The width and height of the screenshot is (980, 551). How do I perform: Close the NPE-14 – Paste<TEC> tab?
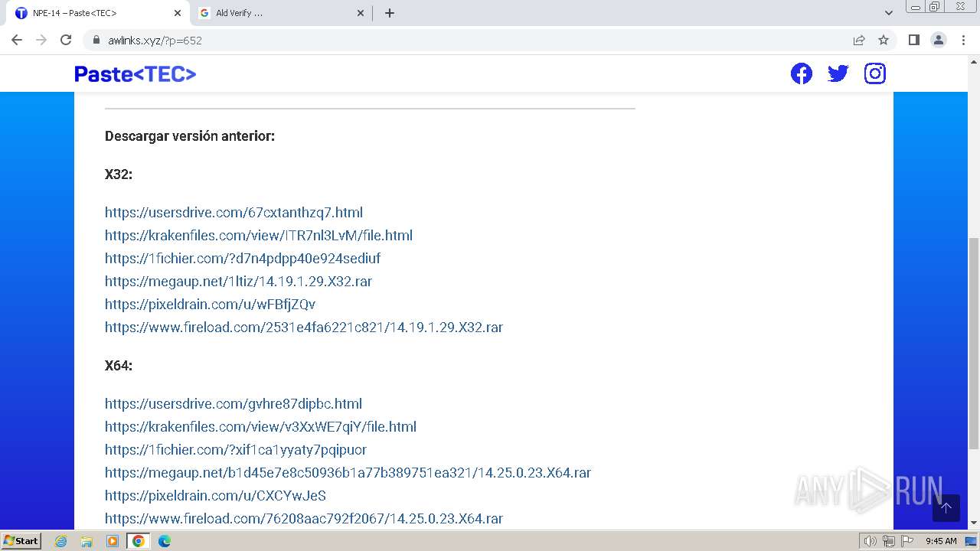[178, 13]
